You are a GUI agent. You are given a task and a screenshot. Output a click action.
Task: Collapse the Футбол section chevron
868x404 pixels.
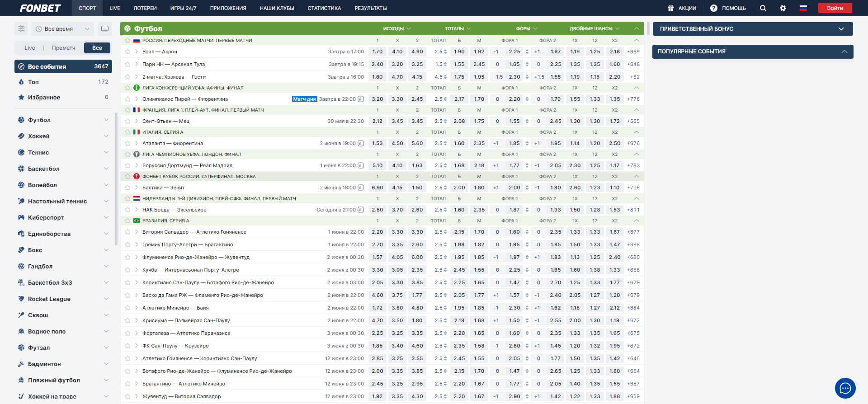point(636,28)
